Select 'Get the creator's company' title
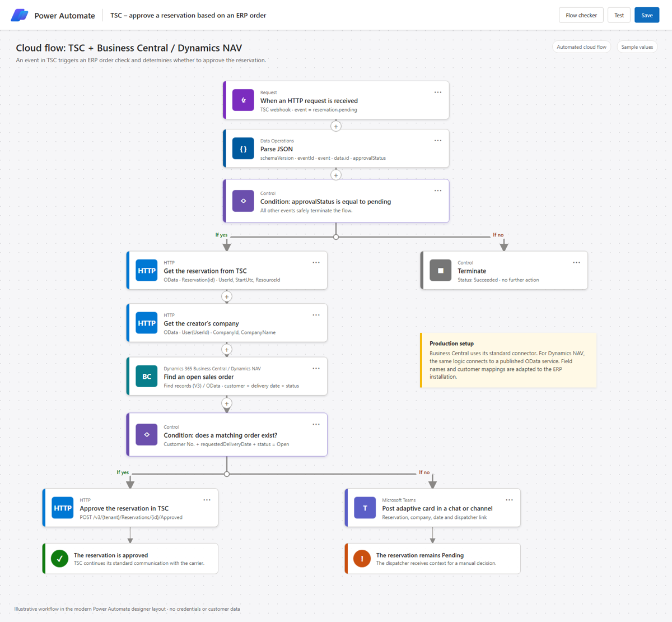The width and height of the screenshot is (672, 622). pyautogui.click(x=201, y=323)
